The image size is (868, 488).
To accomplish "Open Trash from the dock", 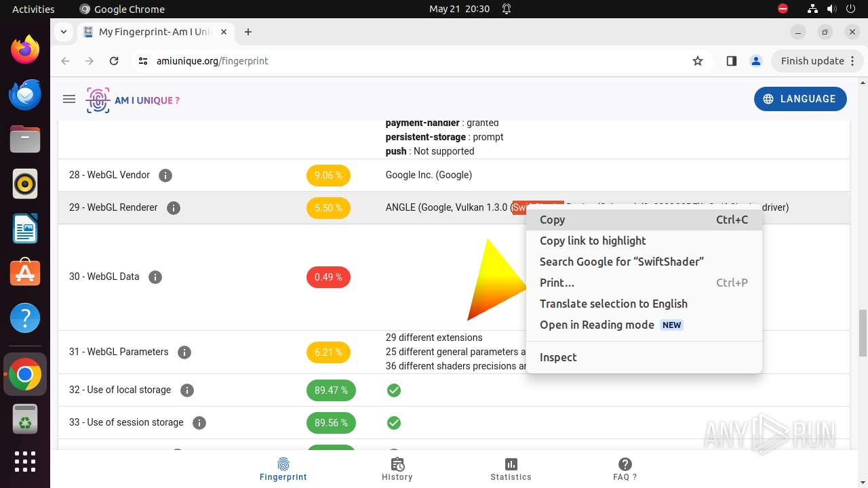I will point(25,419).
